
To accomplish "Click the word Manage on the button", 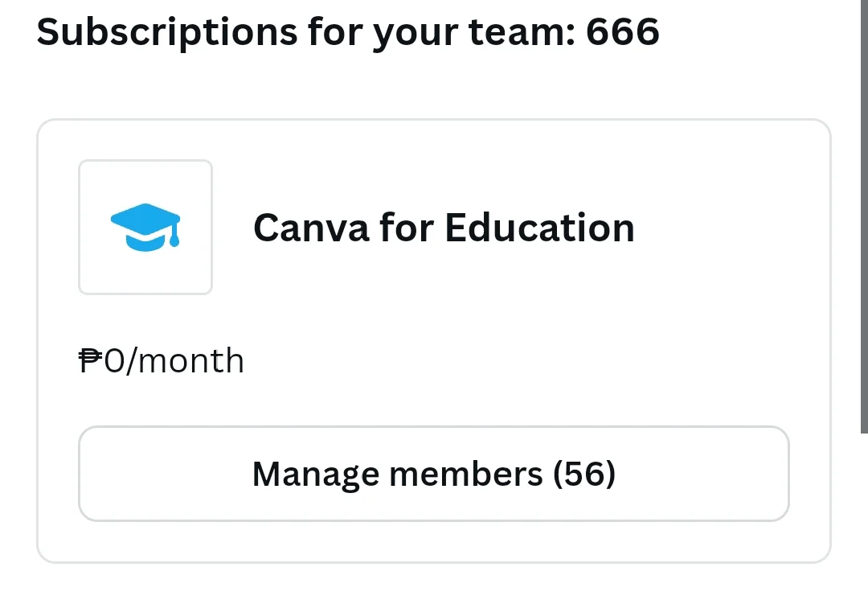I will [x=316, y=475].
